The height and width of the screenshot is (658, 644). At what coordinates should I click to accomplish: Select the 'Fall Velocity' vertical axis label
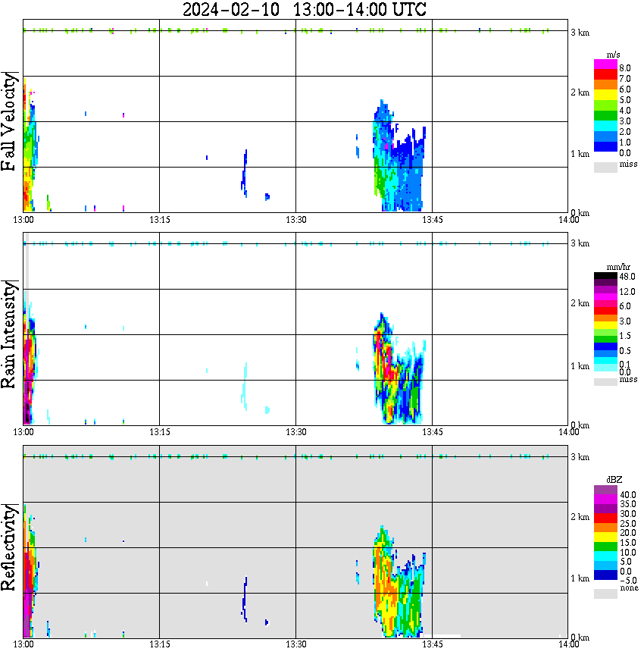pos(8,121)
